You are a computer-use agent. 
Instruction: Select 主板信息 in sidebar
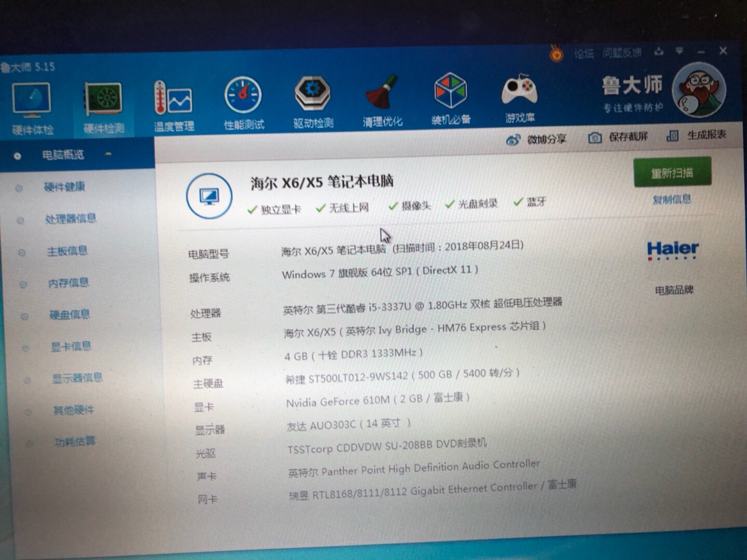(66, 251)
